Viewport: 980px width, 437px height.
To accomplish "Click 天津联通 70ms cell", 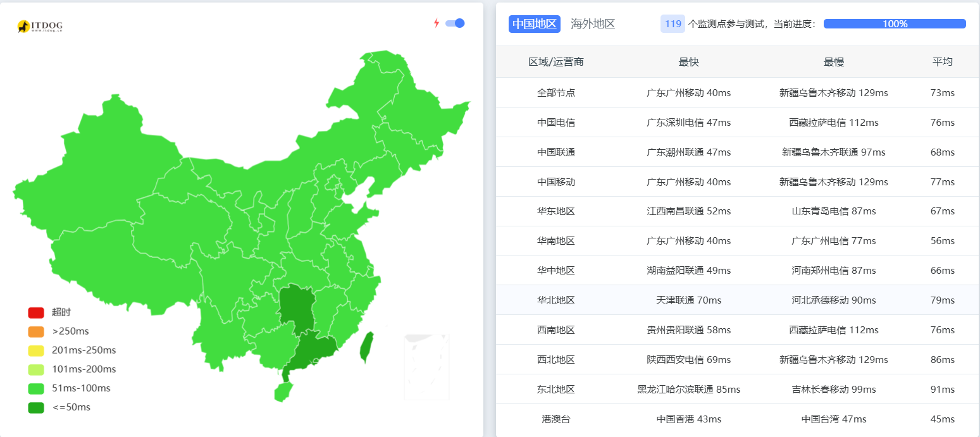I will [x=689, y=300].
